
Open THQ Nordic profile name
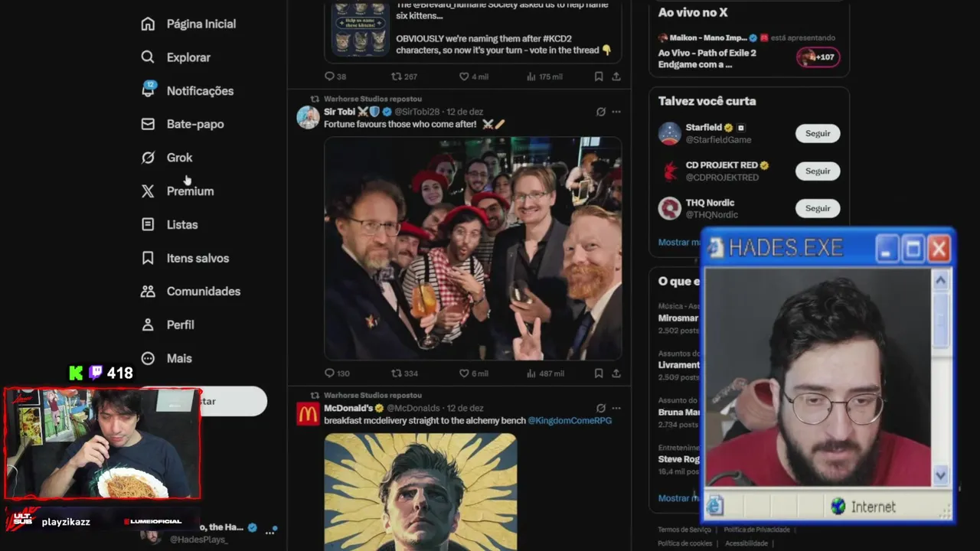tap(710, 203)
